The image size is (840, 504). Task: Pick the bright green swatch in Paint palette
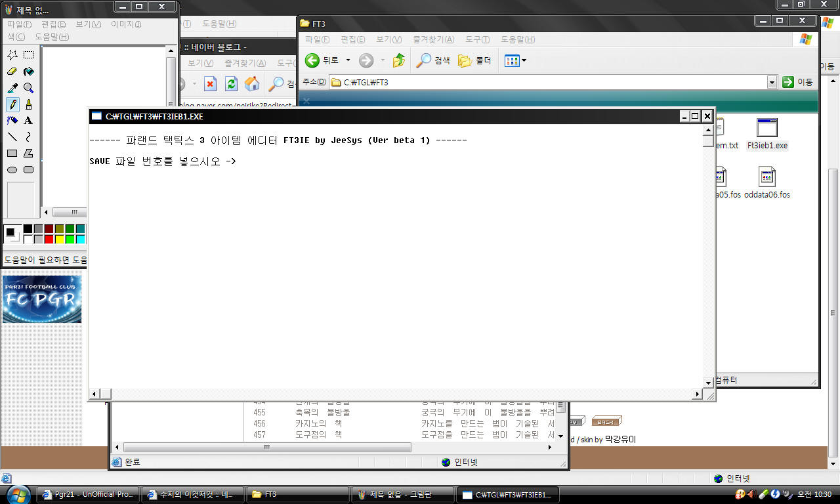click(x=70, y=239)
